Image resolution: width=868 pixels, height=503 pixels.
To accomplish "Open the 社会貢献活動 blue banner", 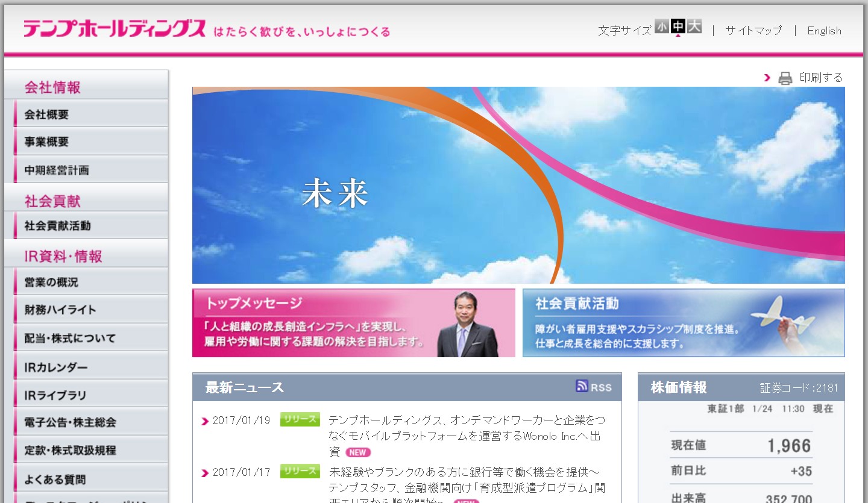I will click(684, 323).
